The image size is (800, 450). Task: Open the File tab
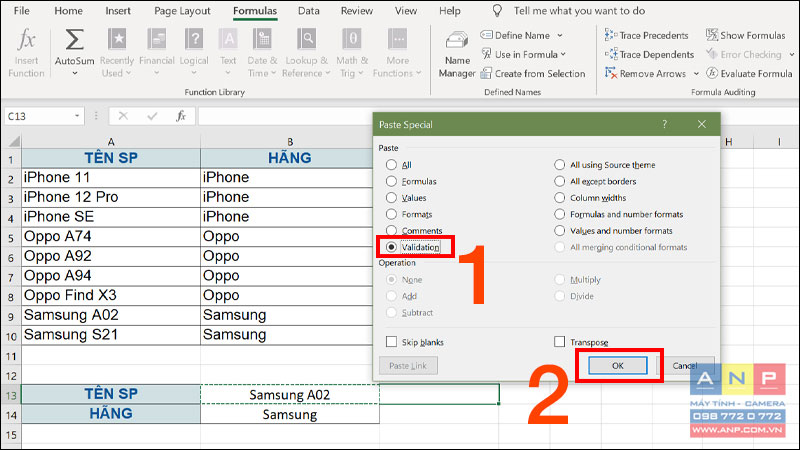click(x=21, y=11)
